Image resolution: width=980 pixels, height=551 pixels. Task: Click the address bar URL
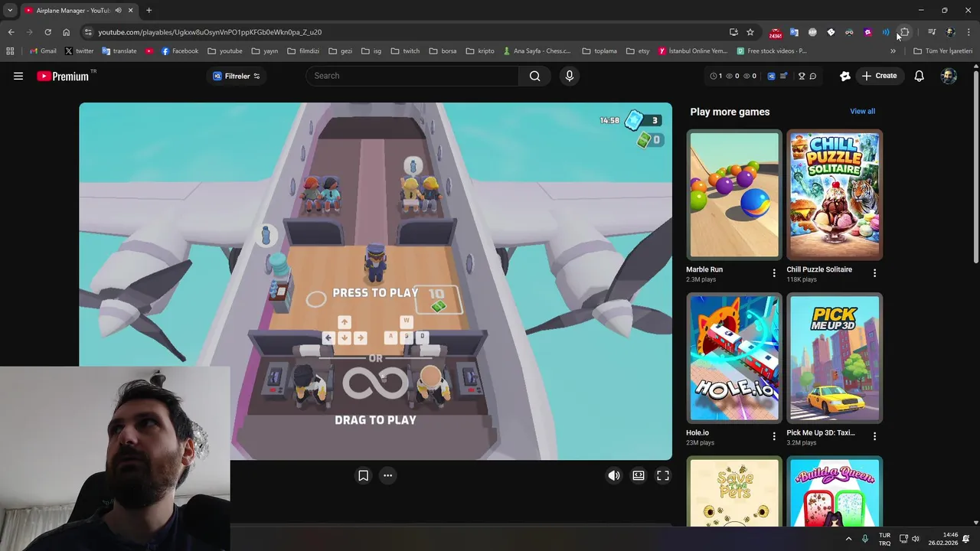click(x=210, y=32)
